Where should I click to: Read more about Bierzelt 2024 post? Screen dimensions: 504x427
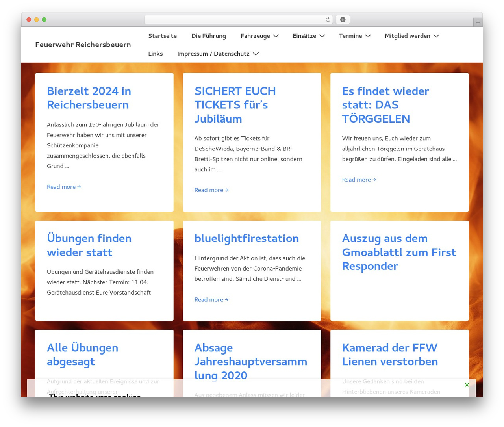click(64, 187)
